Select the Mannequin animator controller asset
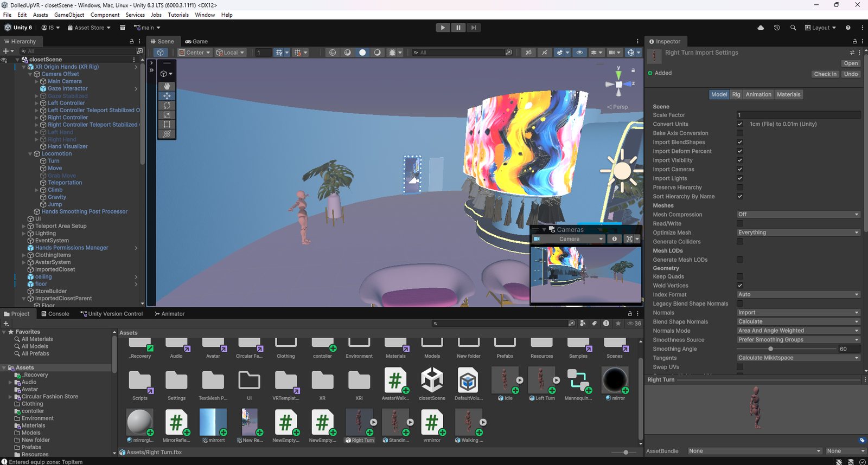 (x=578, y=384)
